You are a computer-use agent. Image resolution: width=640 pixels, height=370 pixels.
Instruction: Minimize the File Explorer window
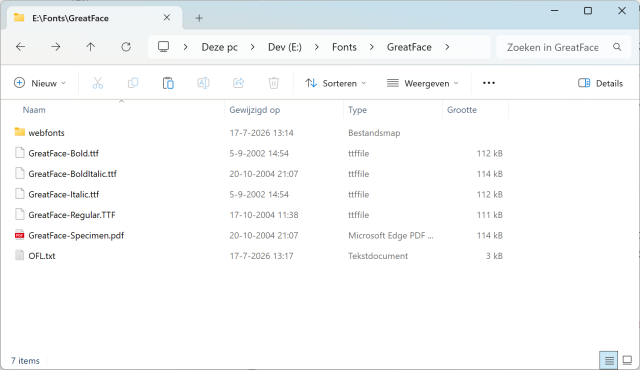(x=554, y=11)
